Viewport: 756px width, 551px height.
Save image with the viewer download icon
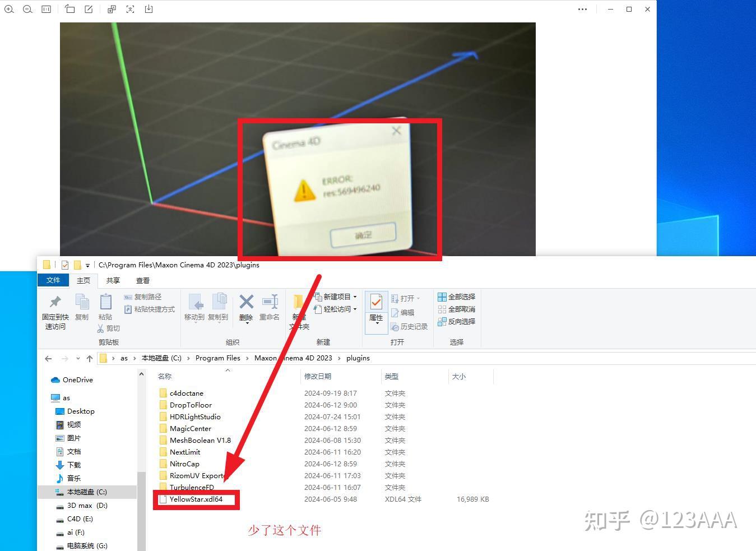[x=149, y=9]
